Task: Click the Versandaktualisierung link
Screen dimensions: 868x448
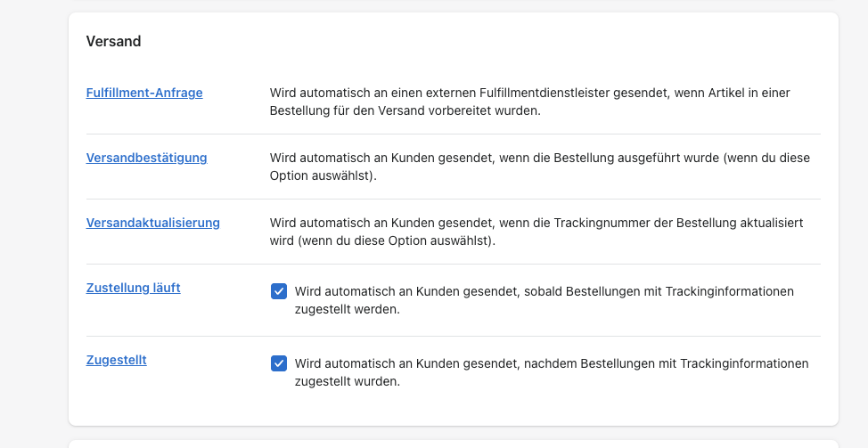Action: point(152,223)
